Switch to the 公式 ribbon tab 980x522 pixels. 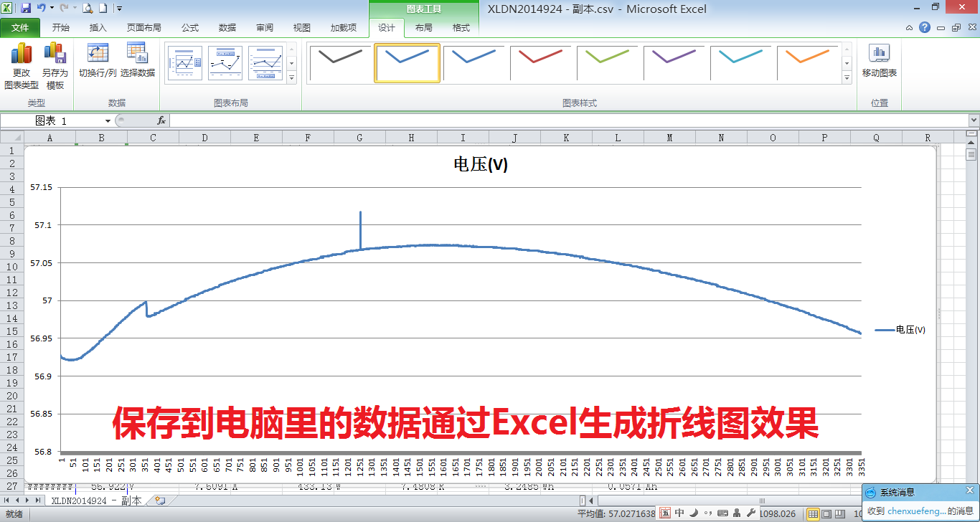(x=190, y=28)
